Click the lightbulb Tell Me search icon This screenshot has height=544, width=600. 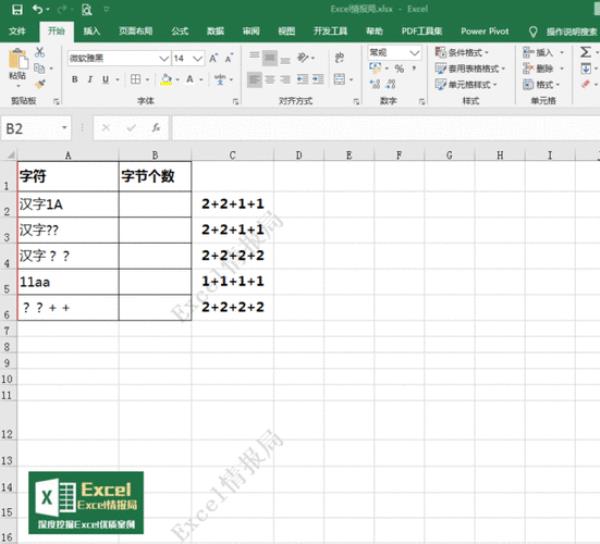tap(533, 31)
